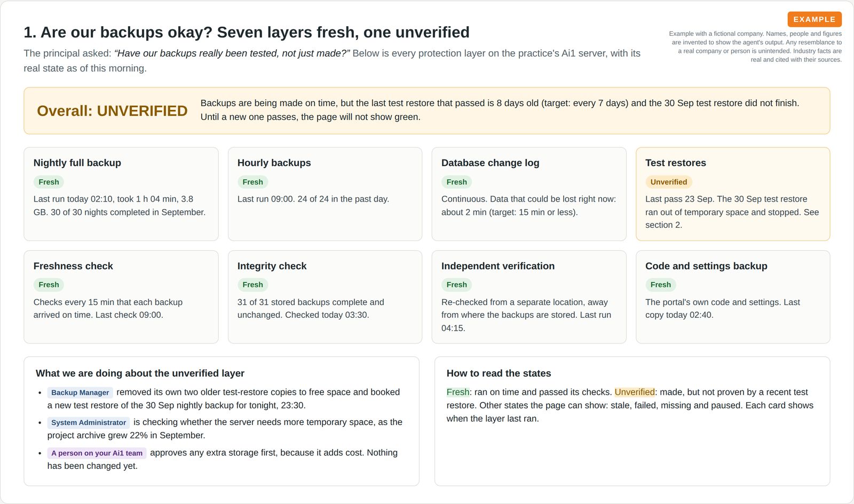Click the Fresh badge under Database change log
This screenshot has height=504, width=854.
[x=456, y=182]
